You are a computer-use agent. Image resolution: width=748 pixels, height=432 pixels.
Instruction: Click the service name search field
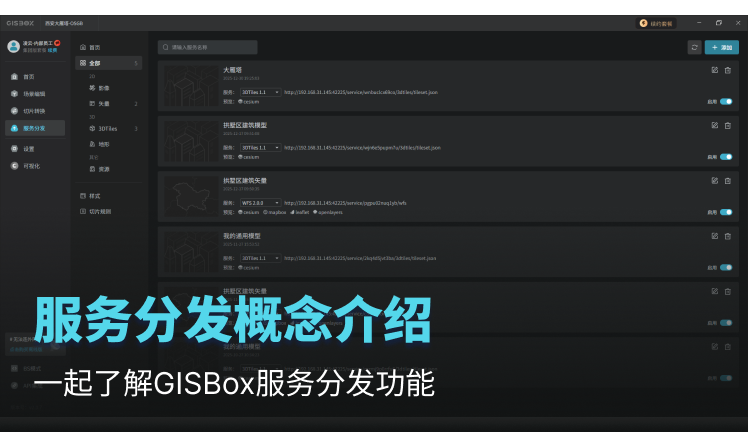[208, 47]
